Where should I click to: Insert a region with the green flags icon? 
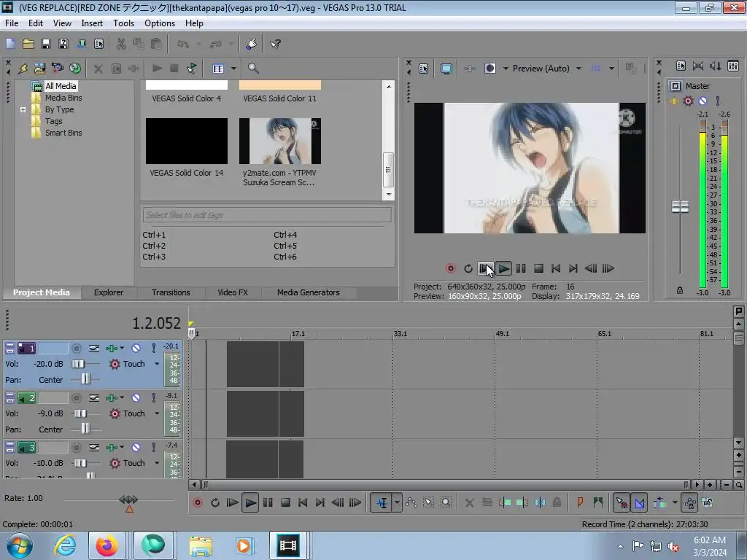(x=598, y=503)
